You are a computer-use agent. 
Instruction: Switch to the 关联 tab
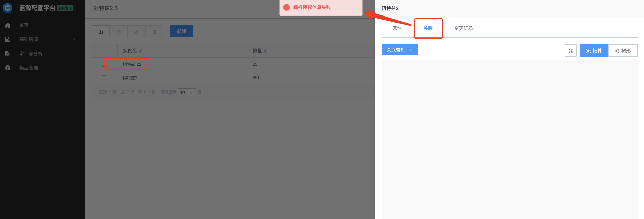pos(428,28)
